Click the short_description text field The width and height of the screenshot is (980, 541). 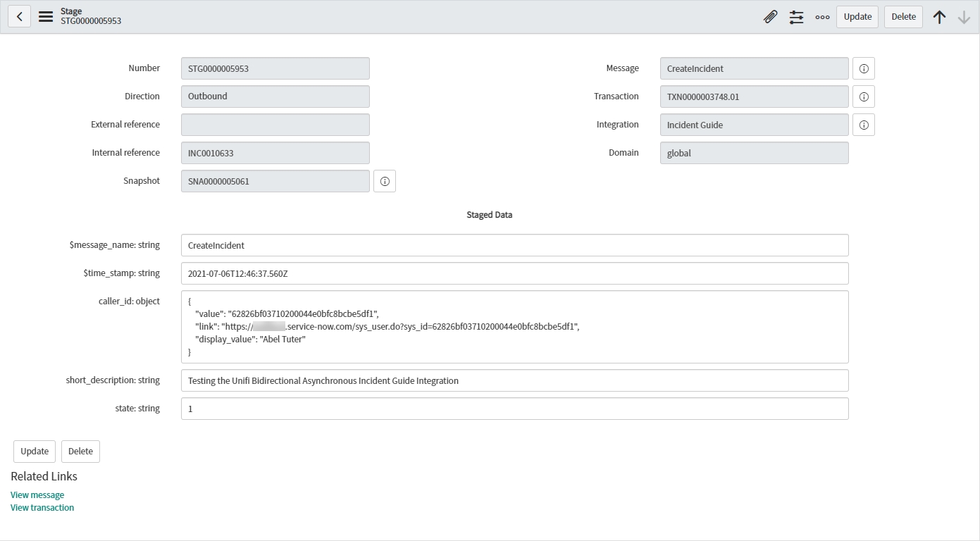514,380
